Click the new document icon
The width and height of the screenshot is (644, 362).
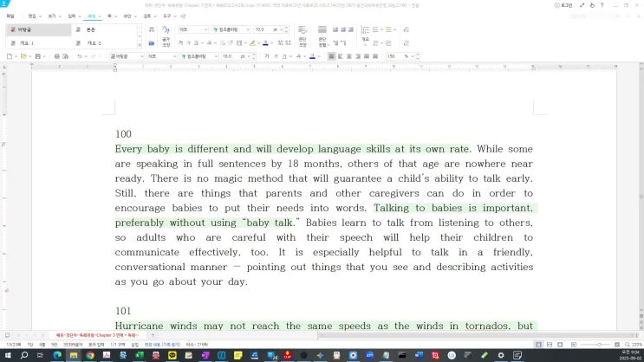pyautogui.click(x=9, y=56)
